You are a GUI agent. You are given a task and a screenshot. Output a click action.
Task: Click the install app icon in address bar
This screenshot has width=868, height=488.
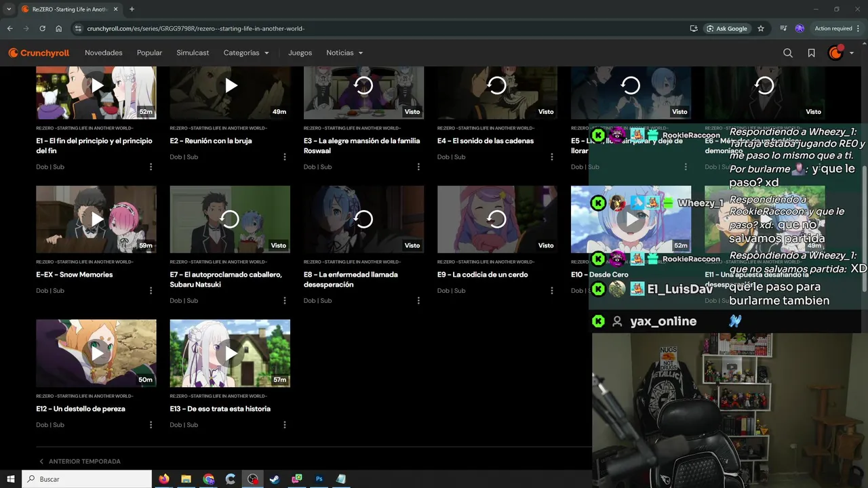coord(693,28)
